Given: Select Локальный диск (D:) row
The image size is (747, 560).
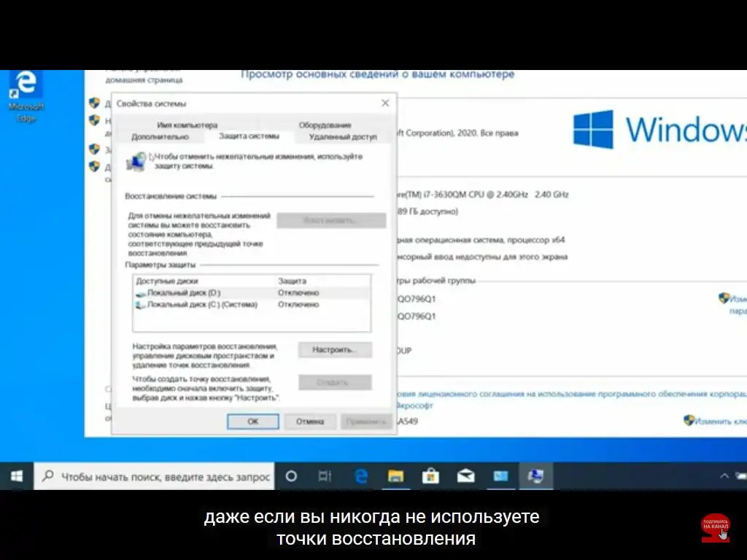Looking at the screenshot, I should [252, 293].
